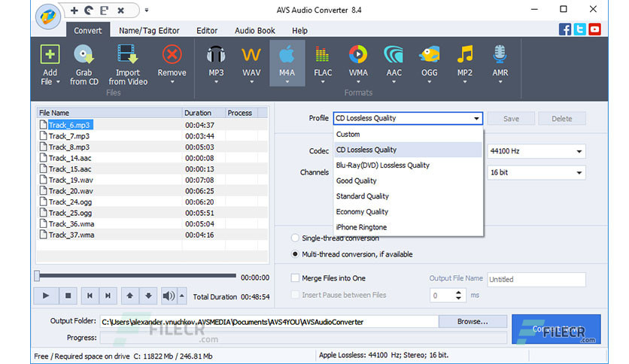The height and width of the screenshot is (364, 629).
Task: Click the Browse... button
Action: click(x=473, y=321)
